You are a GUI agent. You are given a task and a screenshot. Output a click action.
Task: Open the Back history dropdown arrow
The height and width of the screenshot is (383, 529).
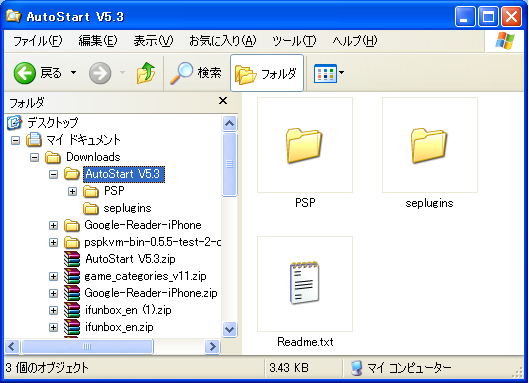pos(73,73)
